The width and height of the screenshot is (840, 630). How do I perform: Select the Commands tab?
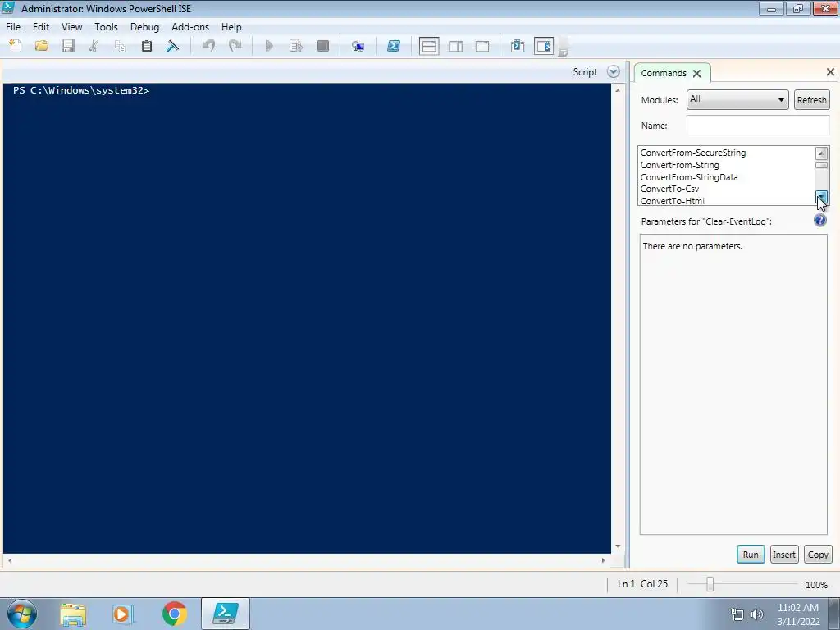pos(663,73)
